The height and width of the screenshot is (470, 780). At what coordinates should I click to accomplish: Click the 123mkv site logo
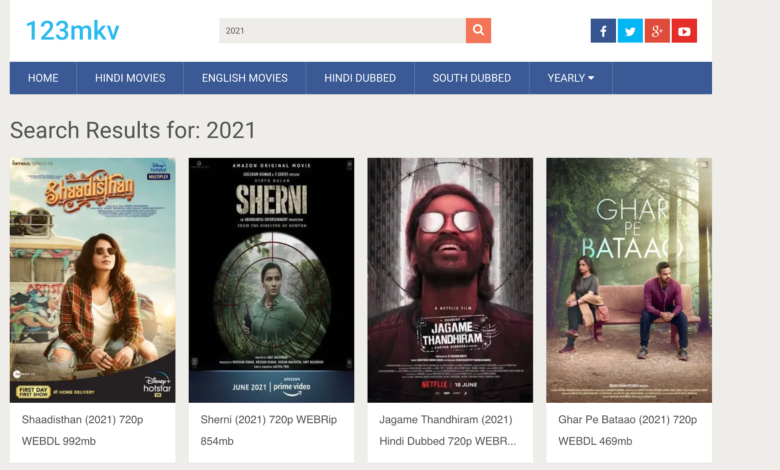pyautogui.click(x=72, y=30)
